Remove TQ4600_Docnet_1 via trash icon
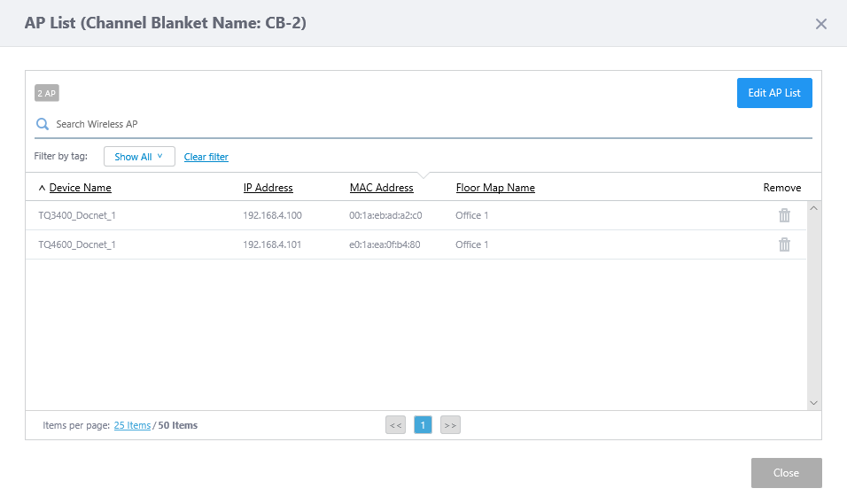This screenshot has width=847, height=504. pyautogui.click(x=784, y=244)
